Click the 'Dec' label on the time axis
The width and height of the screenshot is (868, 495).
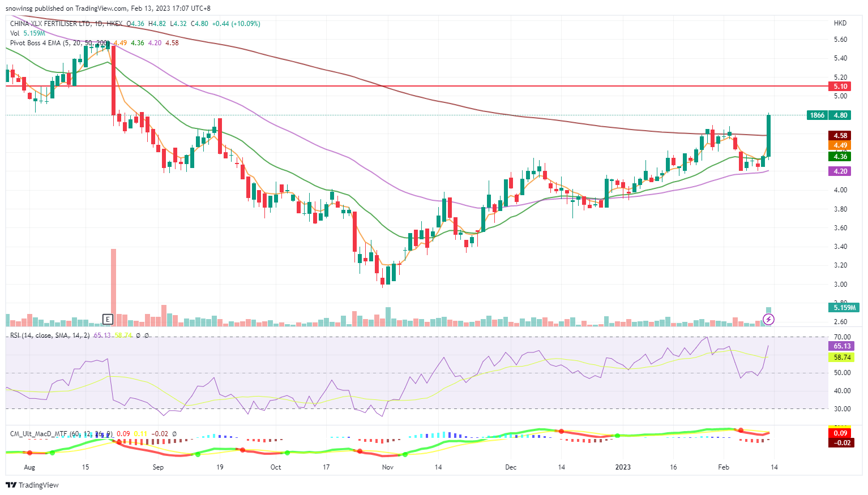pyautogui.click(x=511, y=467)
